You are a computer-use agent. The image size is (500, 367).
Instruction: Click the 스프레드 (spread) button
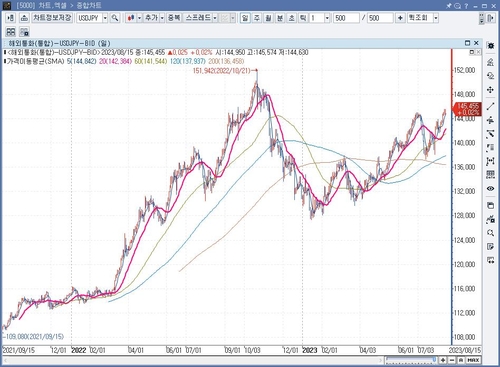tap(198, 18)
